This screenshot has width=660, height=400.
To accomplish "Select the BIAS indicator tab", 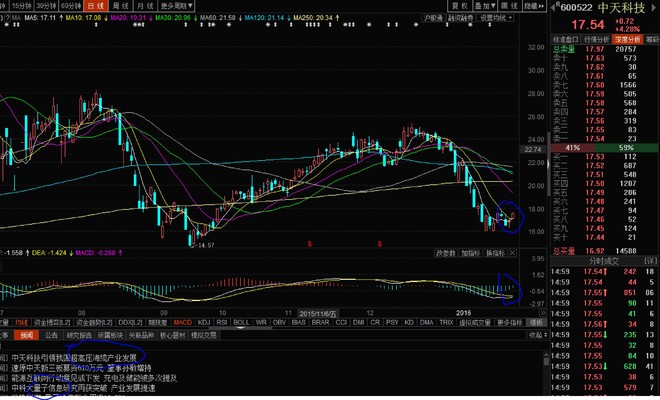I will click(x=298, y=323).
